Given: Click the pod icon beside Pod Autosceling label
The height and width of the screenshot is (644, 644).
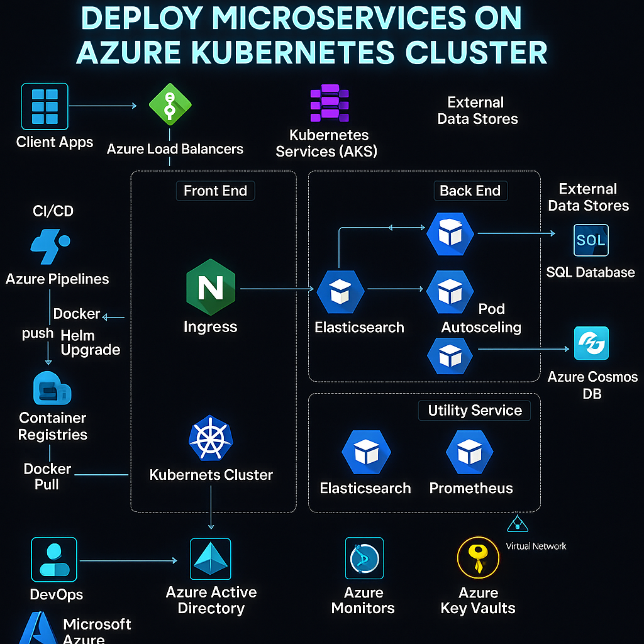Looking at the screenshot, I should [450, 292].
